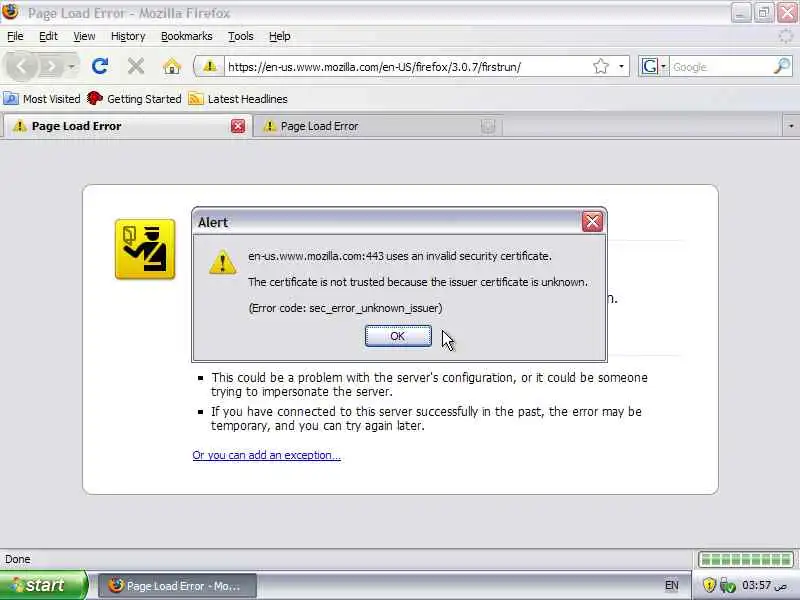Click the security shield tray icon
Image resolution: width=800 pixels, height=600 pixels.
tap(709, 585)
